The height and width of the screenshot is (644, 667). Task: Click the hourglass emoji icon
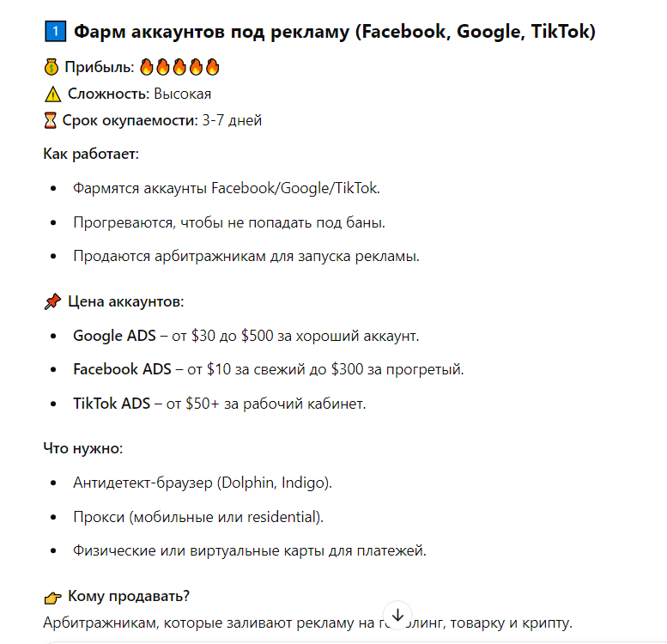pos(50,120)
